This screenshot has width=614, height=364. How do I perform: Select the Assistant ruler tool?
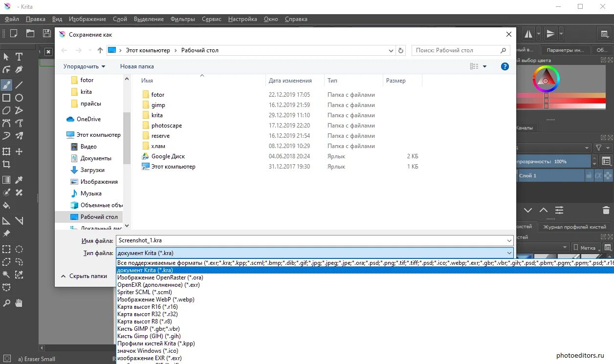[x=6, y=221]
